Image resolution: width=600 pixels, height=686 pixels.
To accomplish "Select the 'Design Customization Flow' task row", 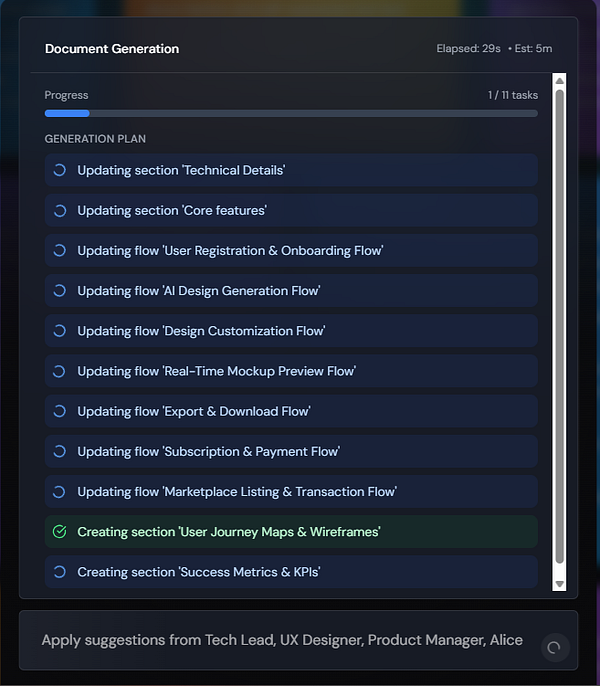I will (291, 331).
